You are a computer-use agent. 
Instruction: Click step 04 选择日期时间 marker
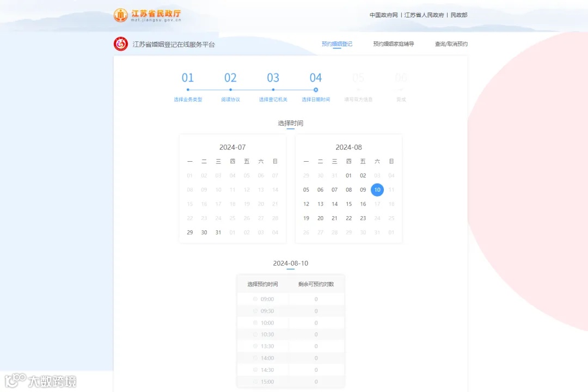tap(316, 90)
